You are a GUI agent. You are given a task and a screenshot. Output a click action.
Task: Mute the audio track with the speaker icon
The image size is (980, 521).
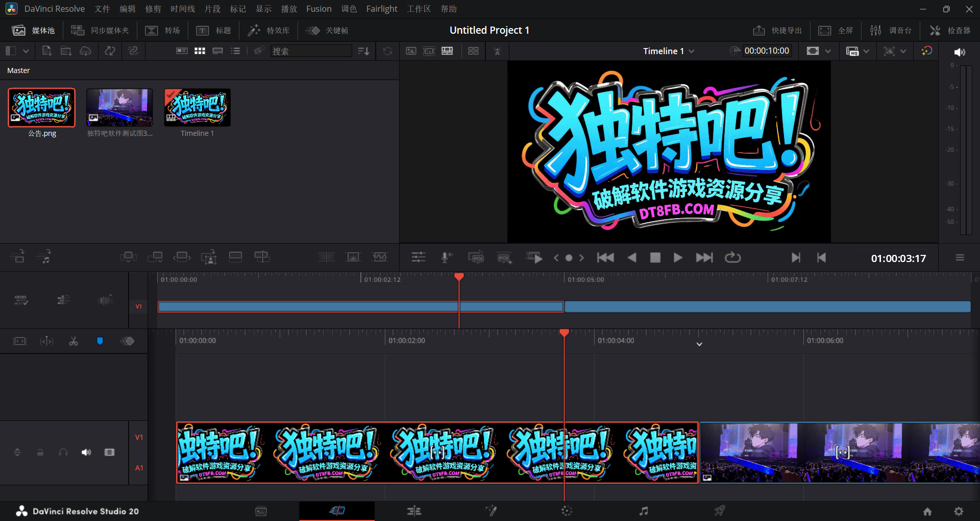click(86, 453)
